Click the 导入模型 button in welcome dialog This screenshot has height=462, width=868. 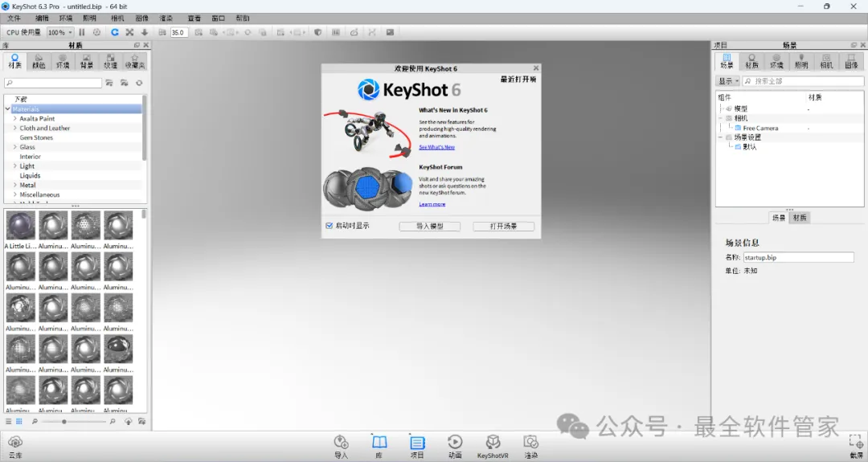(x=429, y=227)
